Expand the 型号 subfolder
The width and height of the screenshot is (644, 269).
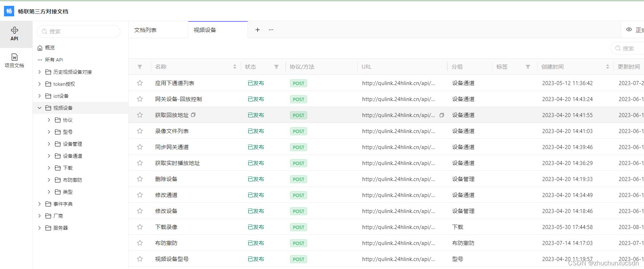[49, 132]
